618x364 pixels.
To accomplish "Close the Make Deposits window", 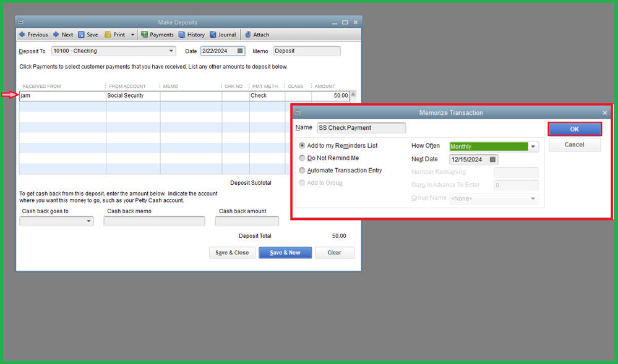I will click(x=356, y=22).
